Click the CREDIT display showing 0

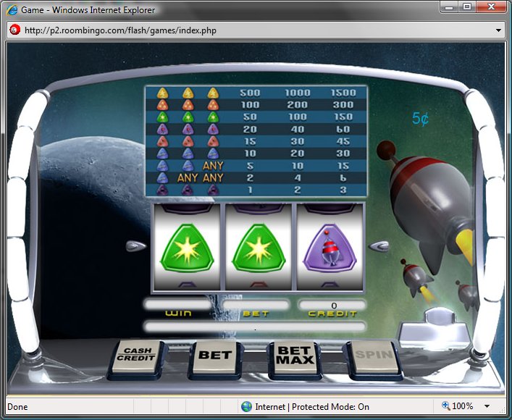[x=332, y=305]
